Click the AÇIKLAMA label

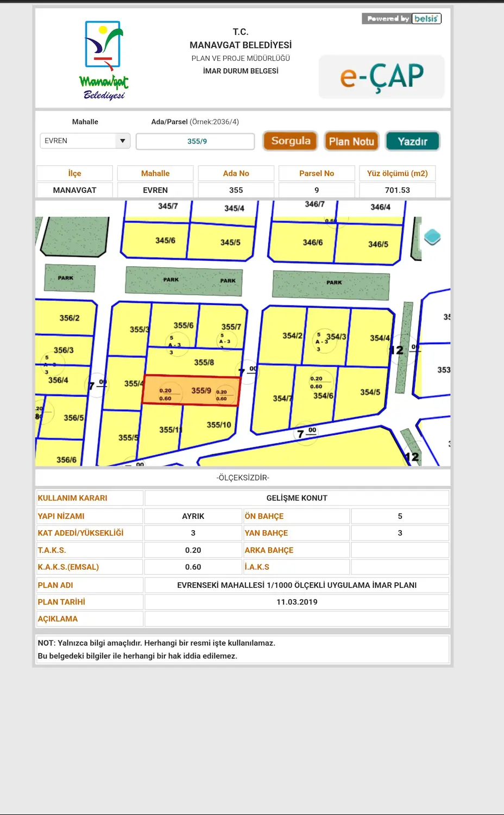pos(58,619)
